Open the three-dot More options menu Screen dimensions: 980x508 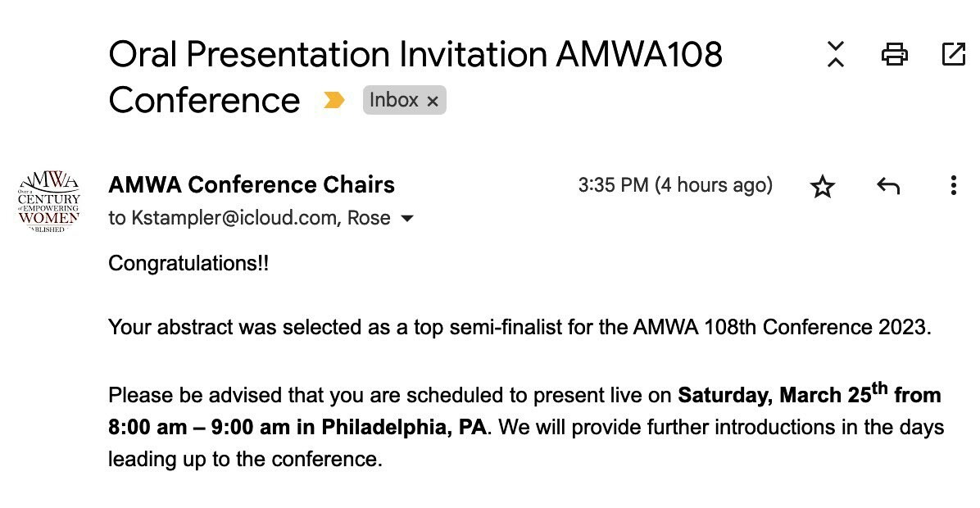click(x=953, y=186)
